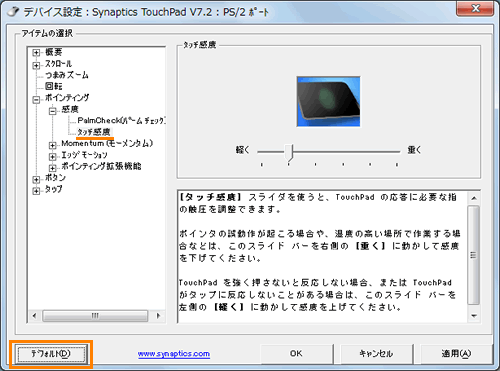This screenshot has width=500, height=371.
Task: Click the デフォルト(D) button
Action: pyautogui.click(x=51, y=354)
